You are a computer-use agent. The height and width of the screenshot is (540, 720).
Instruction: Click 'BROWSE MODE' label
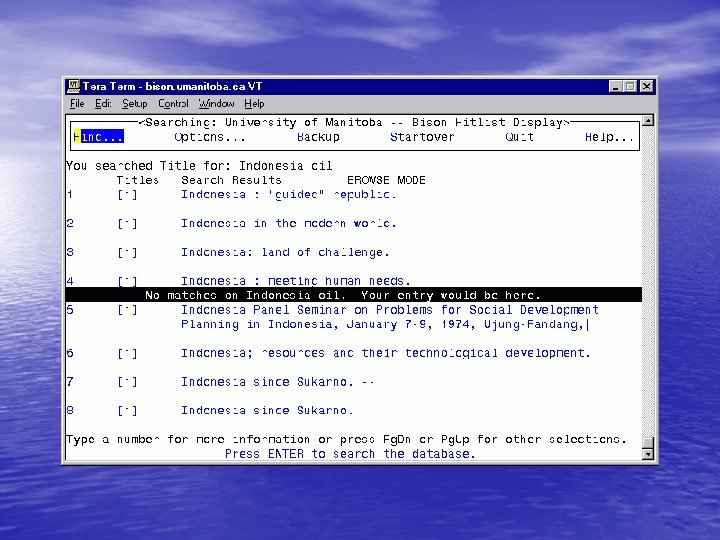point(386,180)
